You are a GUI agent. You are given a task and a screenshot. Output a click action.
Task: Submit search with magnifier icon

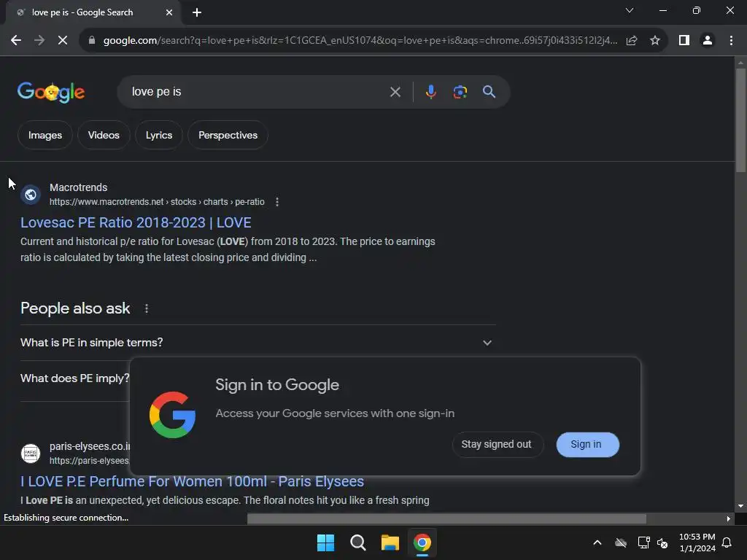[489, 92]
